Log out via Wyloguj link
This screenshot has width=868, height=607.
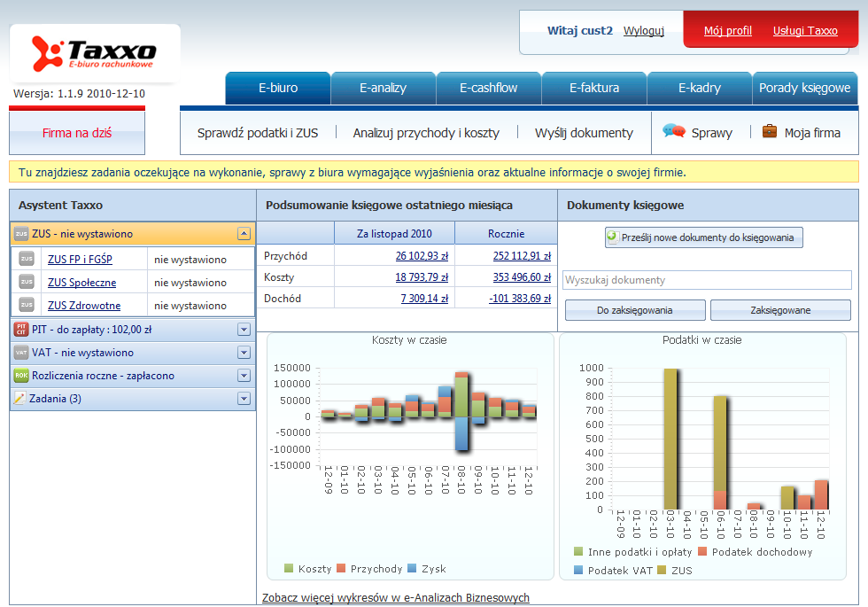pos(643,31)
